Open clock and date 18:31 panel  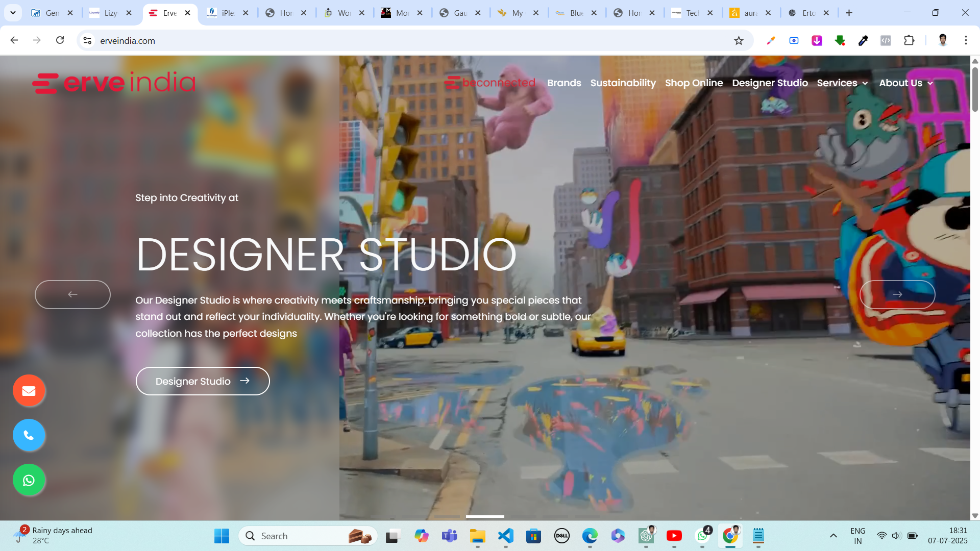pos(947,536)
